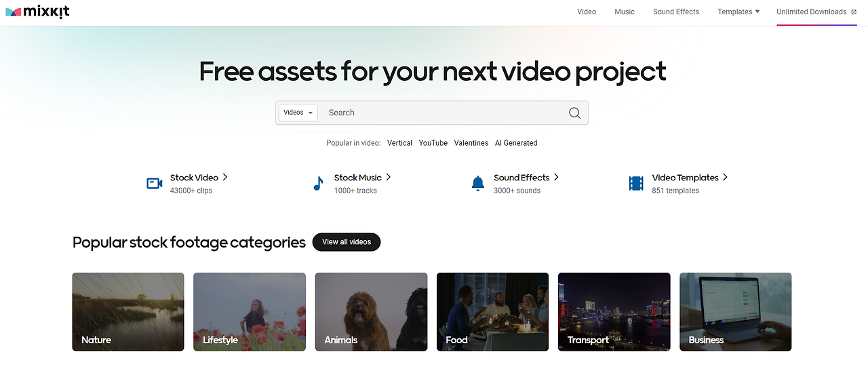The height and width of the screenshot is (371, 868).
Task: Click the Popular stock footage categories heading
Action: pyautogui.click(x=189, y=242)
